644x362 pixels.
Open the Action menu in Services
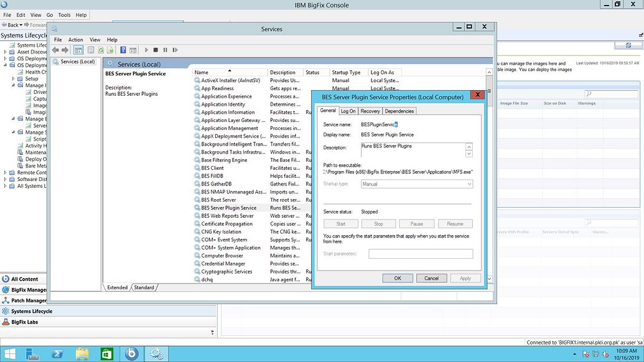point(75,39)
